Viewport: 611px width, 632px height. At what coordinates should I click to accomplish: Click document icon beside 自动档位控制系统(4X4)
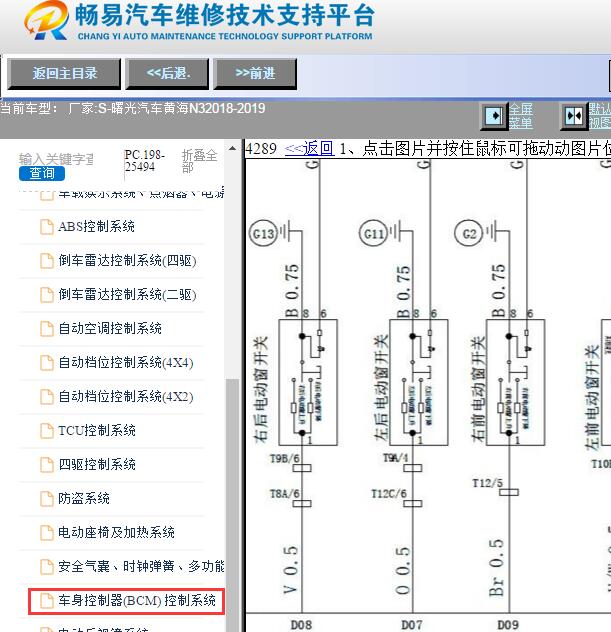[x=47, y=362]
